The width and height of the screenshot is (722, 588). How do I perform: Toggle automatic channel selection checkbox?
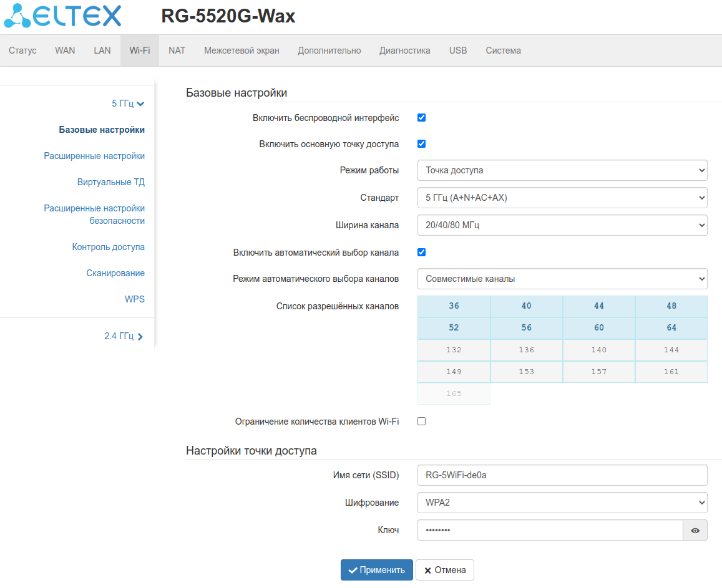pos(421,253)
